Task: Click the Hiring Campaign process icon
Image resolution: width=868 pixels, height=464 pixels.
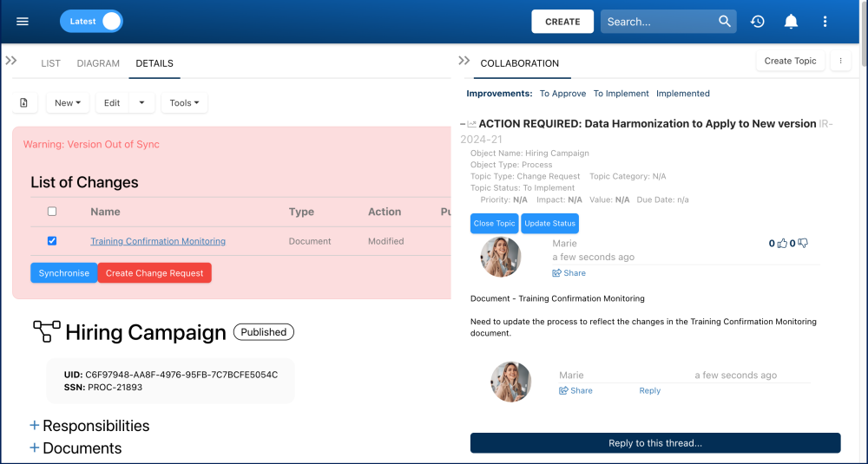Action: click(47, 331)
